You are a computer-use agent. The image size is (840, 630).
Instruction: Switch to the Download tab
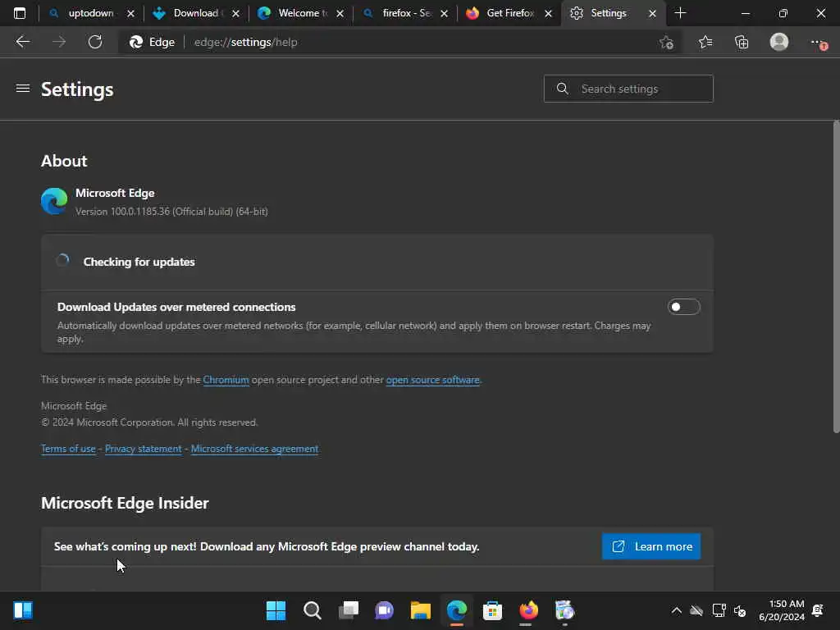[x=195, y=13]
